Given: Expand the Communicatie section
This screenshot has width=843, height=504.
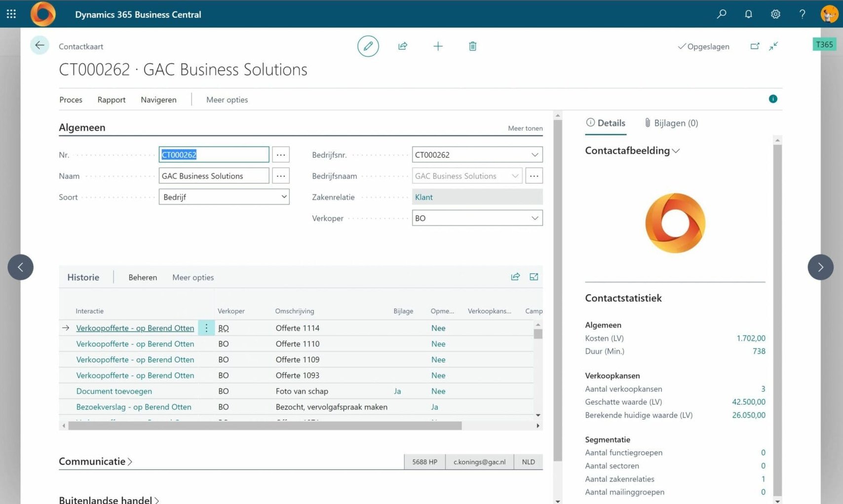Looking at the screenshot, I should [95, 461].
